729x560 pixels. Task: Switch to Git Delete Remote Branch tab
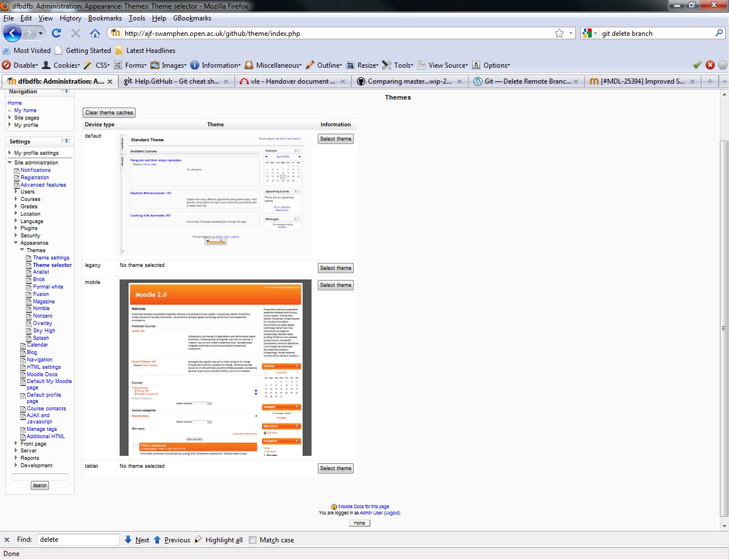tap(526, 81)
